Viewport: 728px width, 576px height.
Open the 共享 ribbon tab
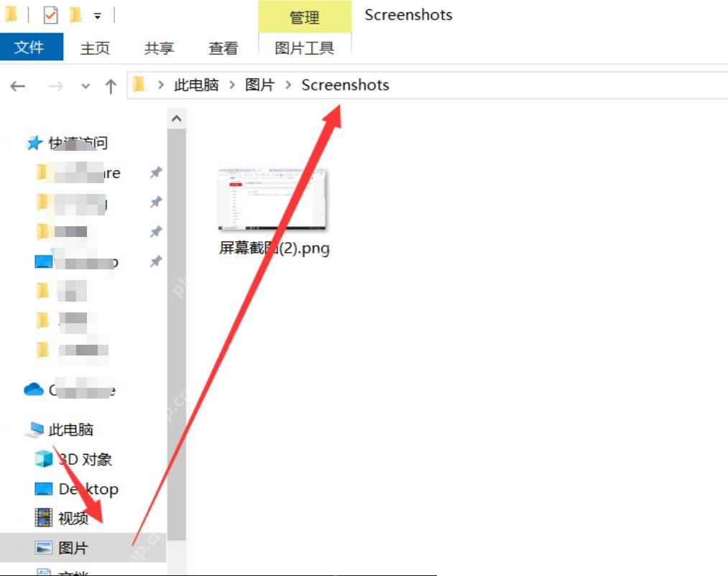coord(159,48)
